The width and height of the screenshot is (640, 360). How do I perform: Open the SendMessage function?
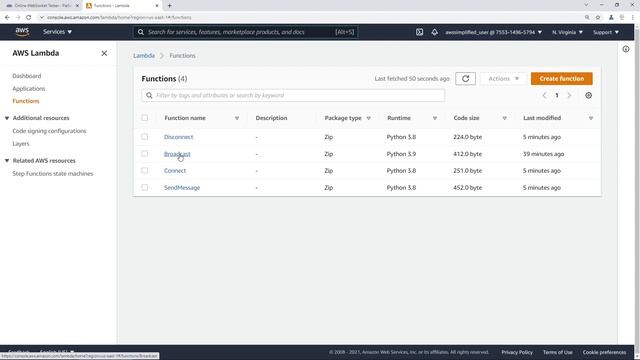click(182, 187)
